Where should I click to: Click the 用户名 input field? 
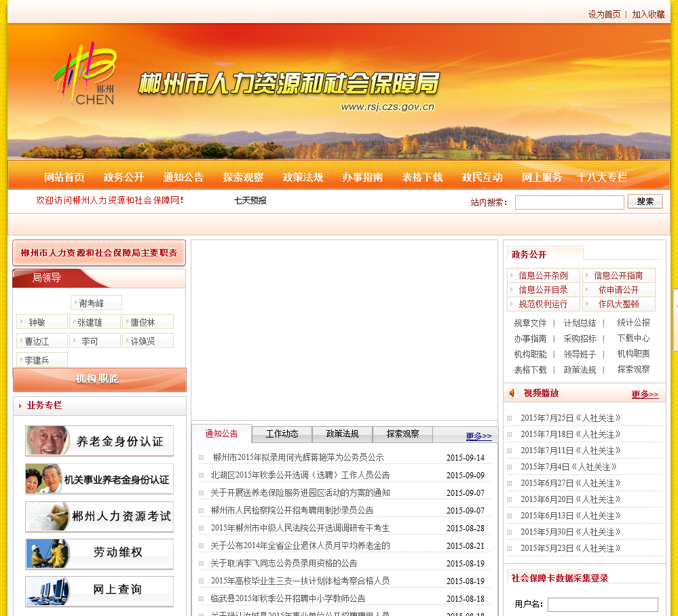(603, 604)
